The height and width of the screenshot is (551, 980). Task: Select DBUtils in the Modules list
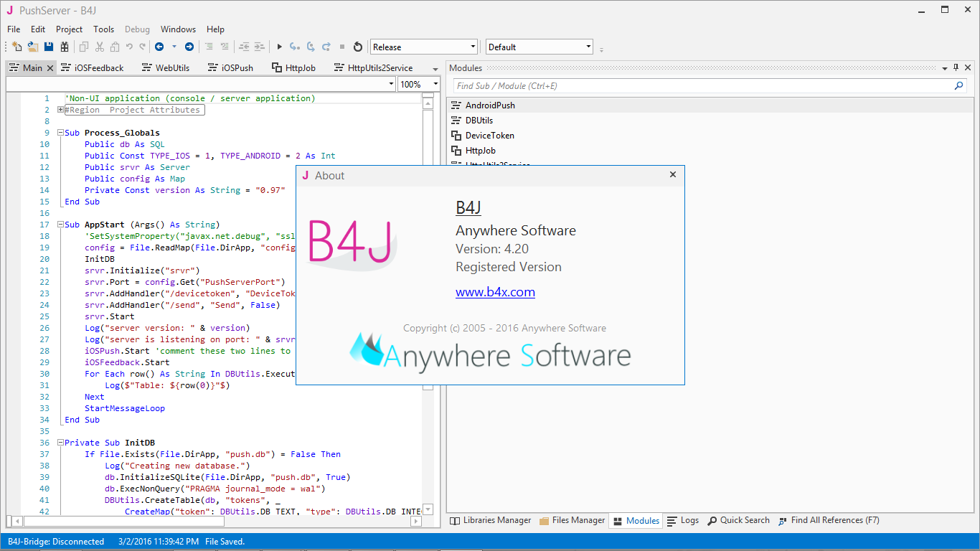710,121
